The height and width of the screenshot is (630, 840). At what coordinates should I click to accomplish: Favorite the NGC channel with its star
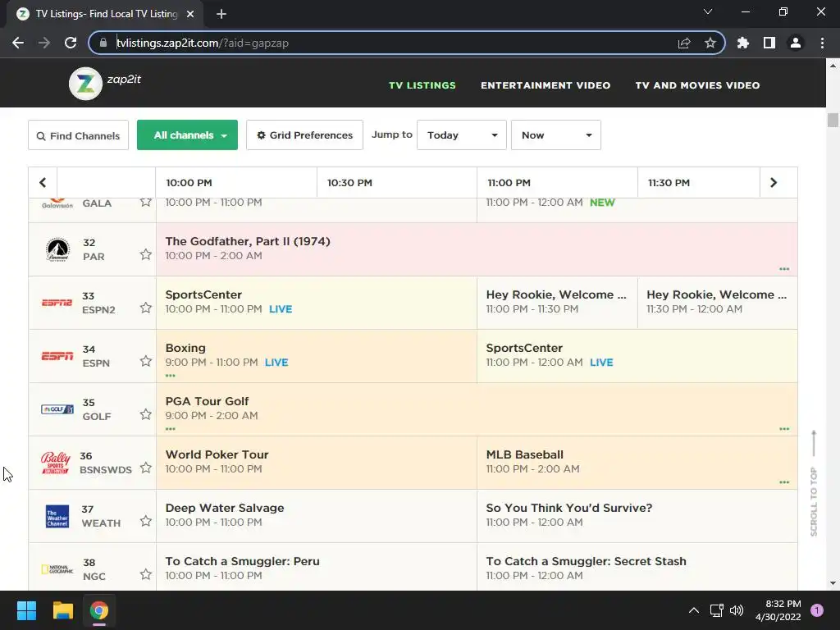[x=146, y=574]
